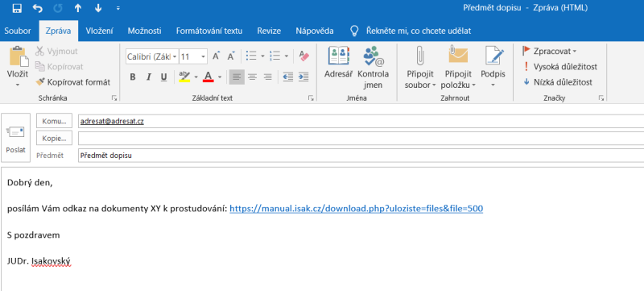
Task: Expand the highlight color dropdown
Action: pyautogui.click(x=196, y=77)
